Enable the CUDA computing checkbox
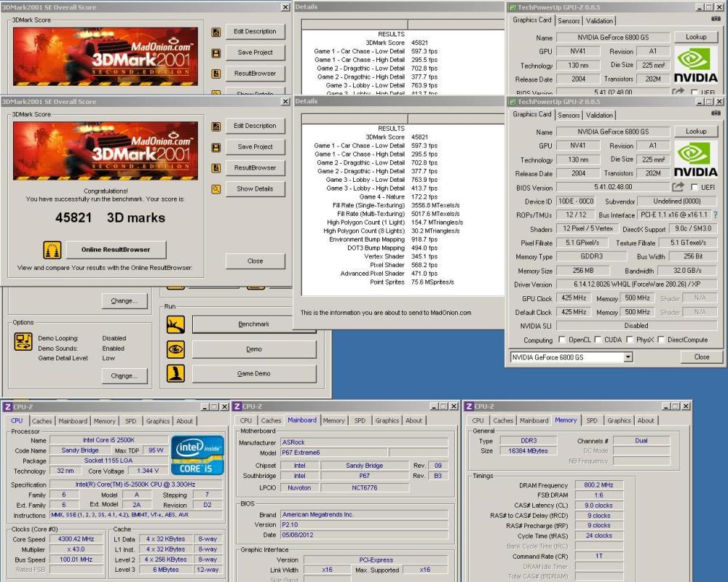728x582 pixels. 598,340
